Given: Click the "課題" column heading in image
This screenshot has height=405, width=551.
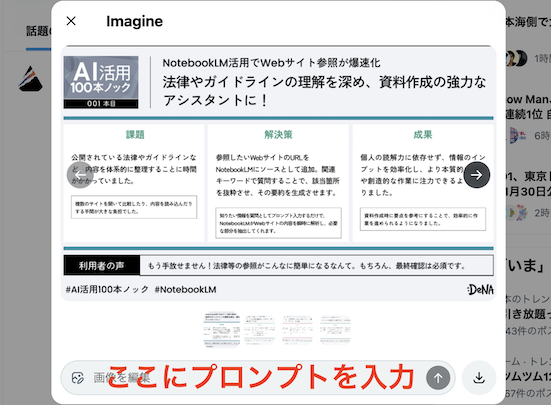Looking at the screenshot, I should pyautogui.click(x=135, y=135).
